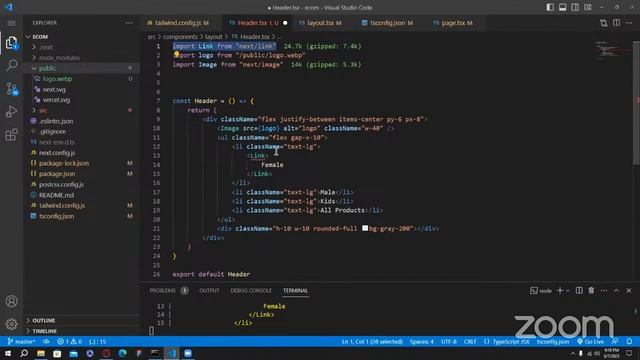Click the open changes icon in editor toolbar
640x360 pixels.
point(604,23)
